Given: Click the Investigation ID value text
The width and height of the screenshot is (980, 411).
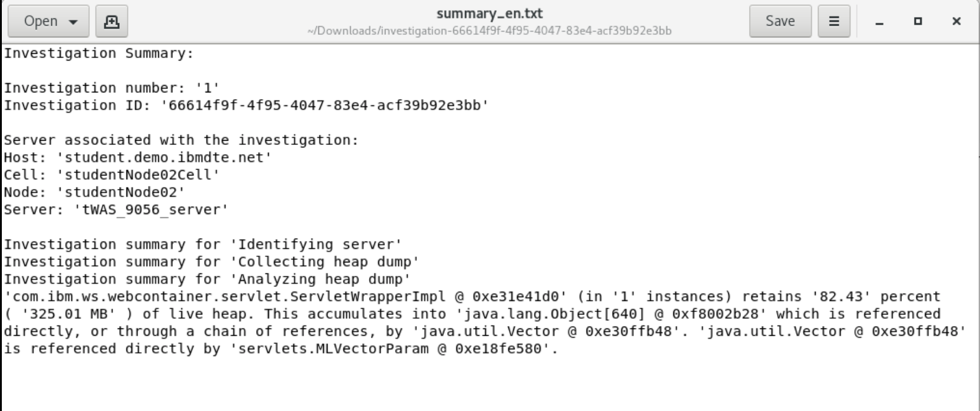Looking at the screenshot, I should click(324, 105).
